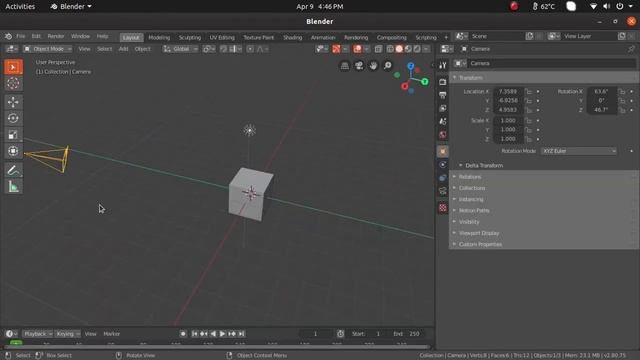
Task: Click the pan view hand icon
Action: pyautogui.click(x=373, y=66)
